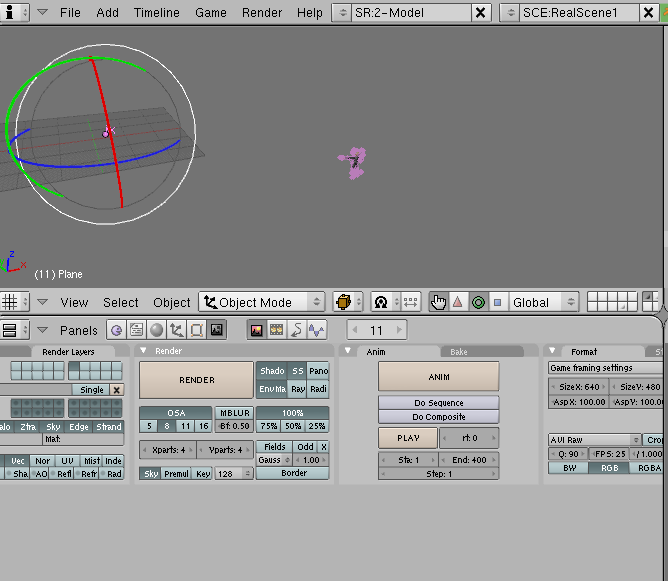
Task: Select the scale manipulator square icon
Action: coord(498,302)
